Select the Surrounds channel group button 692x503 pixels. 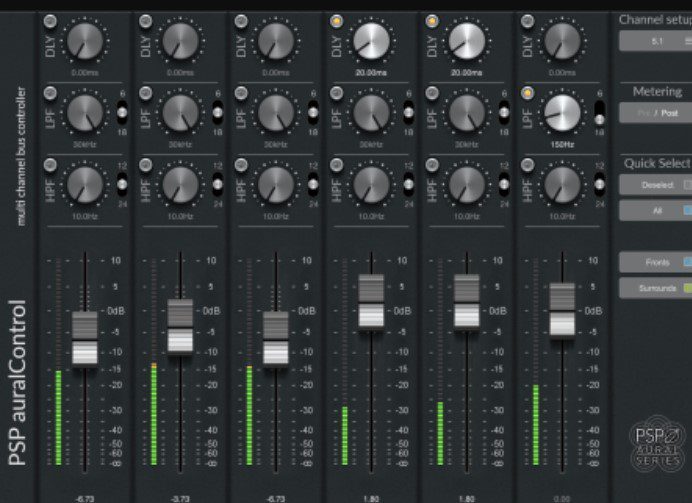coord(655,288)
